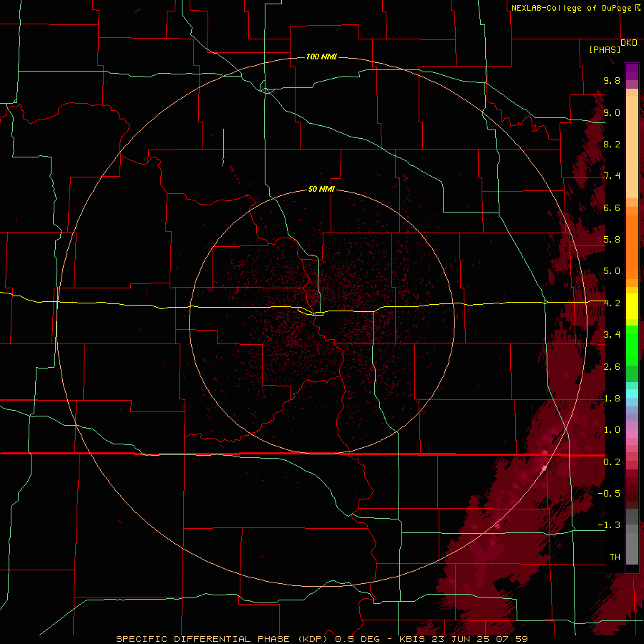Click the 3.4 scale value
This screenshot has width=644, height=644.
[612, 335]
